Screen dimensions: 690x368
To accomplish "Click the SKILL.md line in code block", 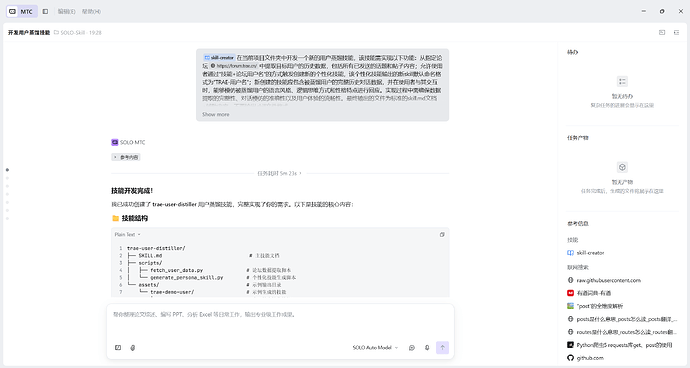I will pos(150,256).
